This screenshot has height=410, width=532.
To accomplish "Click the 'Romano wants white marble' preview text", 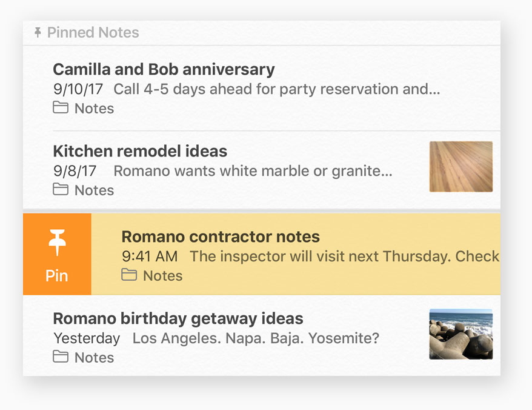I will [x=253, y=171].
